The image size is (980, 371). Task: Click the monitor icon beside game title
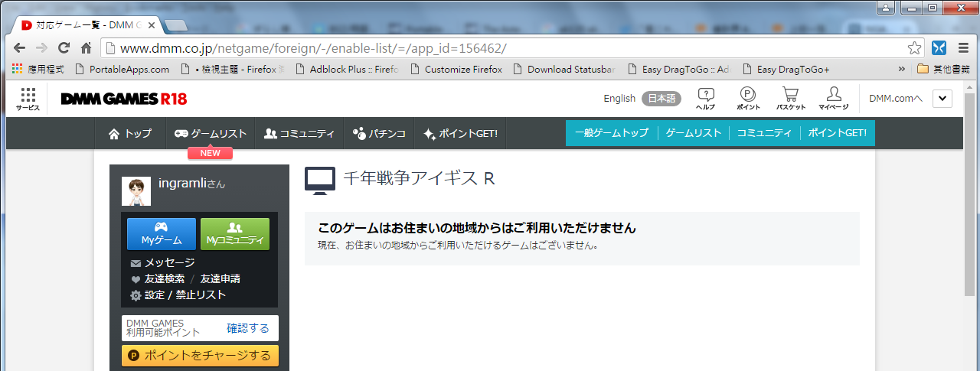point(320,181)
